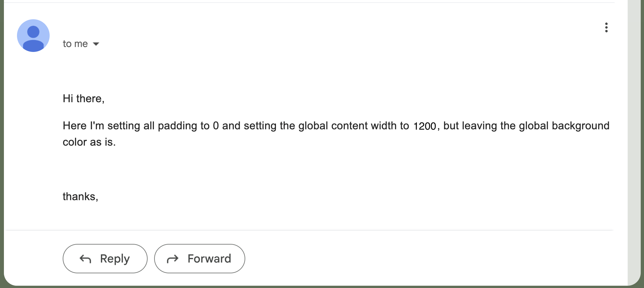
Task: Click the label text "Reply"
Action: coord(115,259)
